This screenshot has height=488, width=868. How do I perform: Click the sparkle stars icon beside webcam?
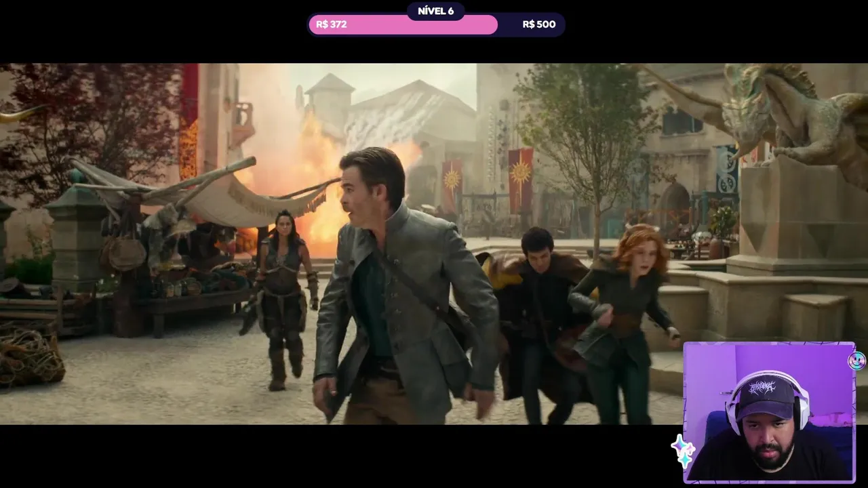pos(683,451)
